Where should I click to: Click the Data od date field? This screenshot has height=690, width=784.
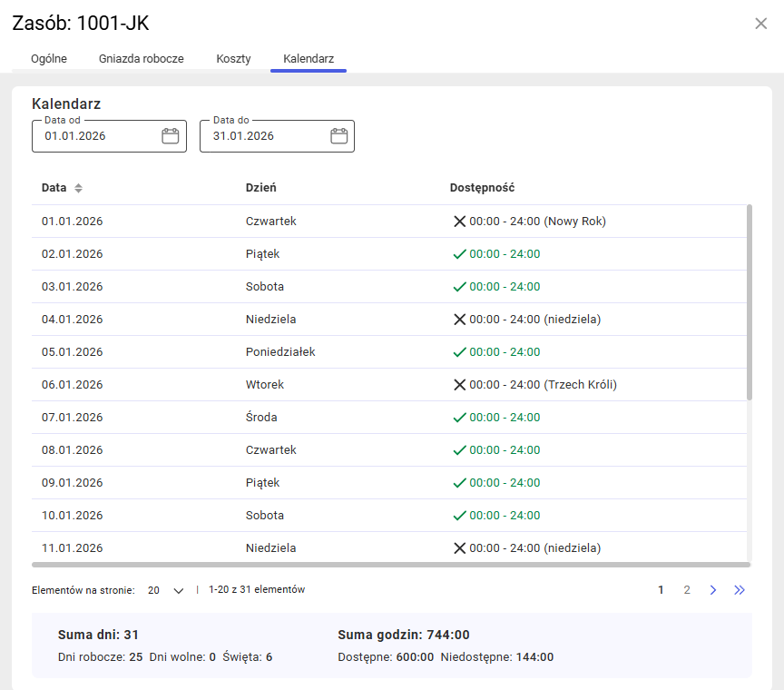[x=95, y=136]
